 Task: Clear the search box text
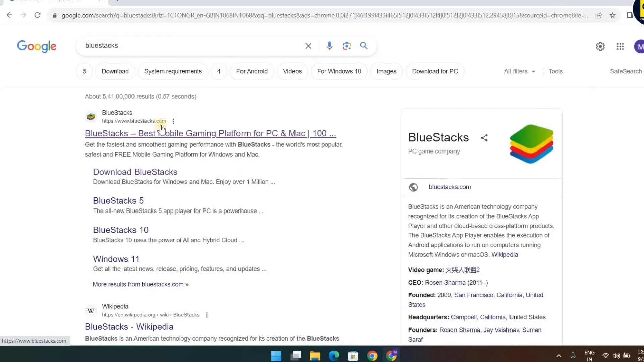[x=308, y=46]
